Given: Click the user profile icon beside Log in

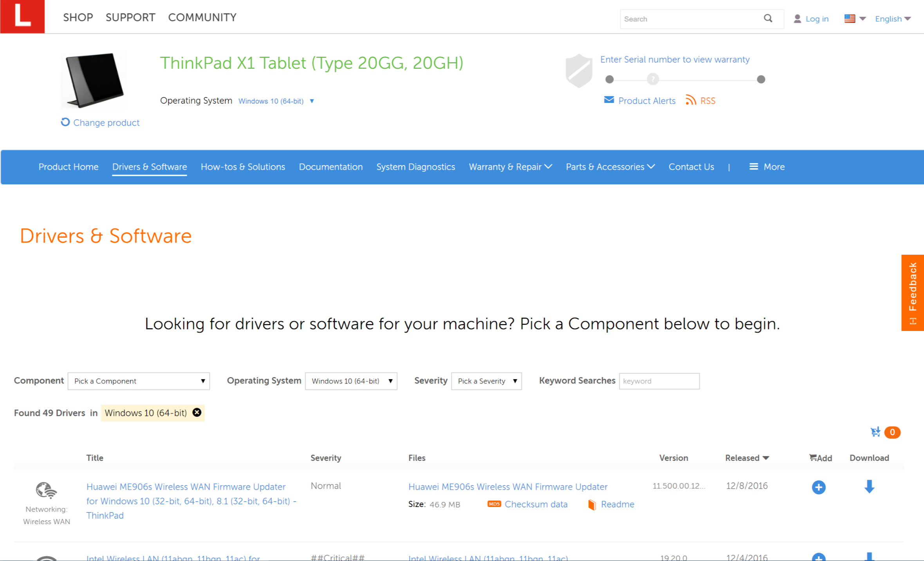Looking at the screenshot, I should [797, 19].
